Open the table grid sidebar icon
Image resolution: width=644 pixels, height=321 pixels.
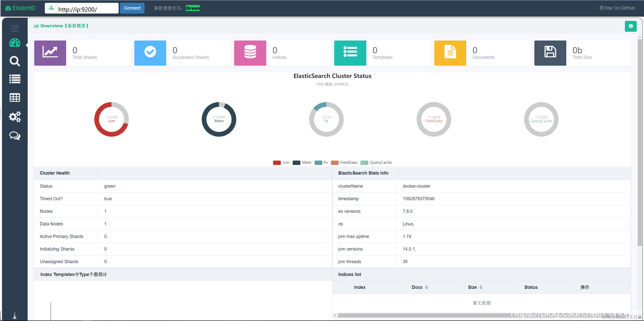pyautogui.click(x=15, y=98)
